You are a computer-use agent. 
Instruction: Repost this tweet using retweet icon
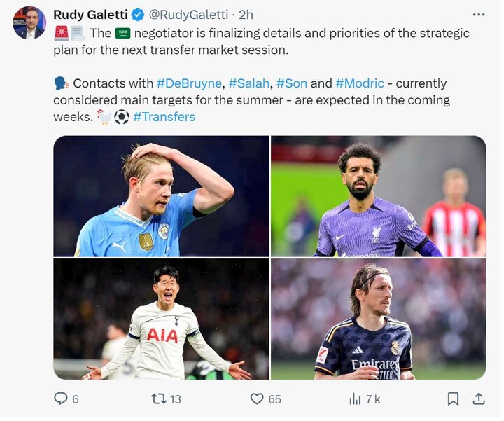point(159,399)
